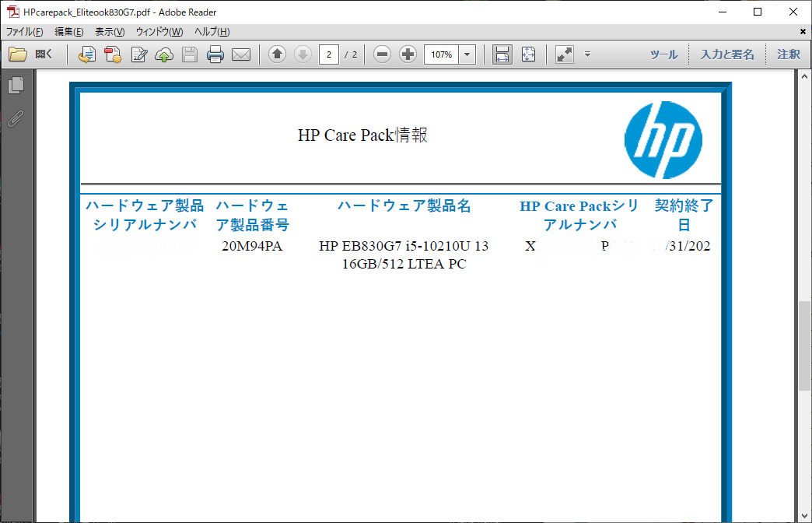Click the send email envelope icon

point(241,54)
